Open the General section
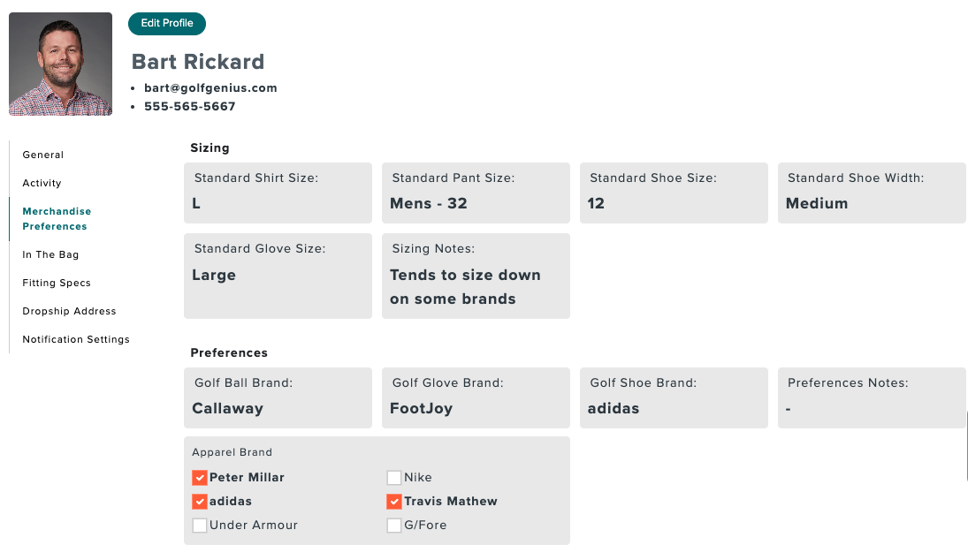The width and height of the screenshot is (968, 560). point(43,155)
